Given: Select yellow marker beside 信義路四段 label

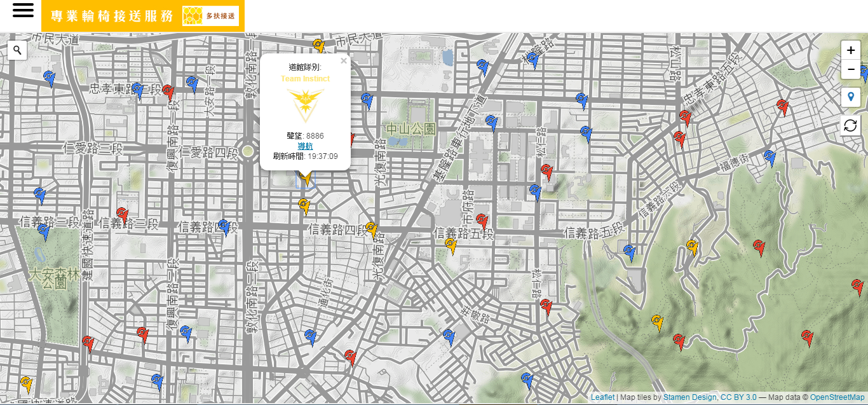Looking at the screenshot, I should click(372, 230).
